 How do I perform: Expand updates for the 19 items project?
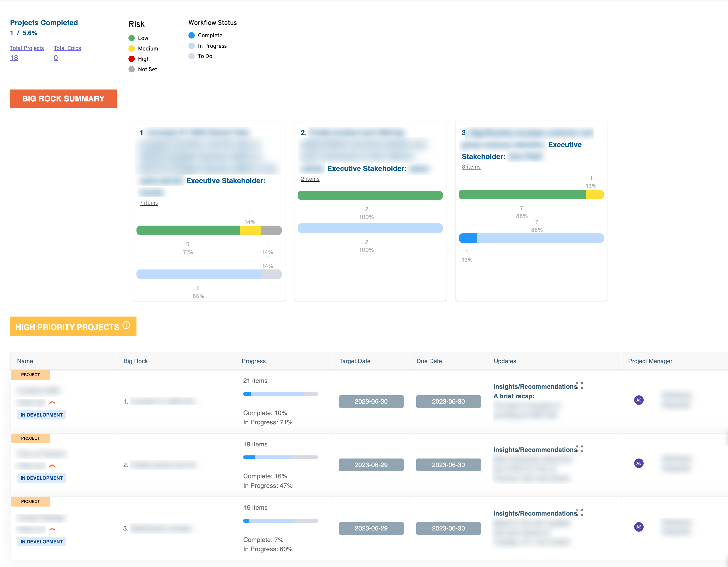pos(579,449)
